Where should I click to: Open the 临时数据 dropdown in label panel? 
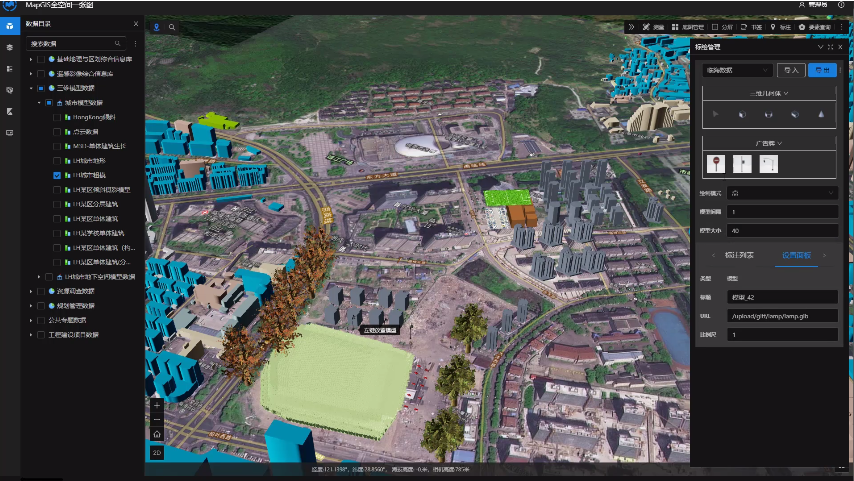coord(737,70)
